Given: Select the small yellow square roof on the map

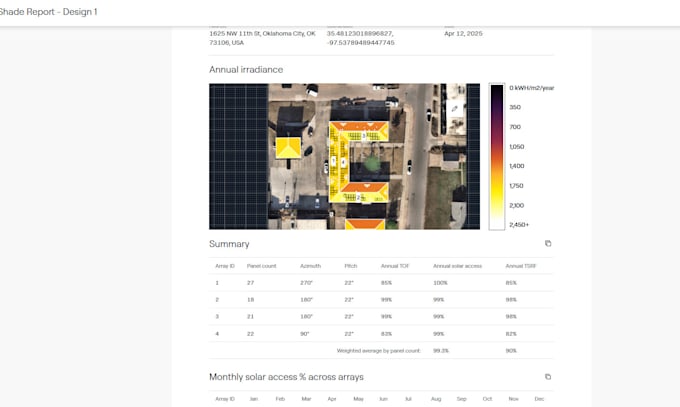Looking at the screenshot, I should pyautogui.click(x=288, y=148).
